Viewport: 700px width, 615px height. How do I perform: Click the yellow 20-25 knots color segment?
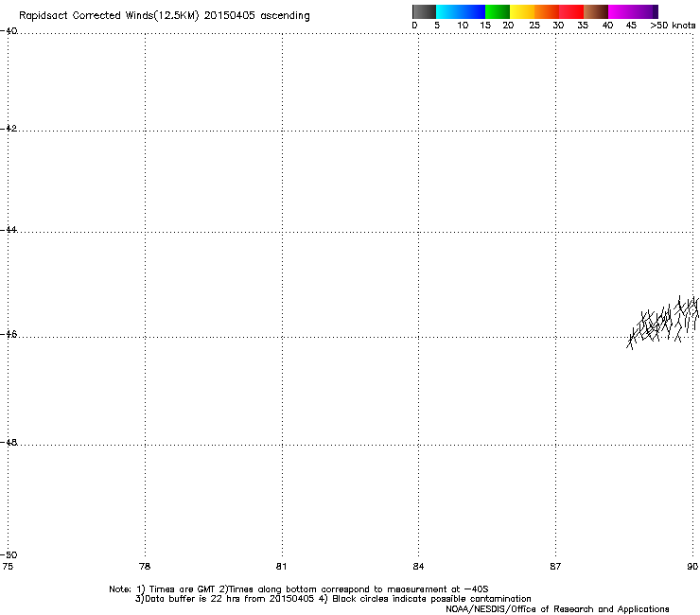(x=522, y=11)
